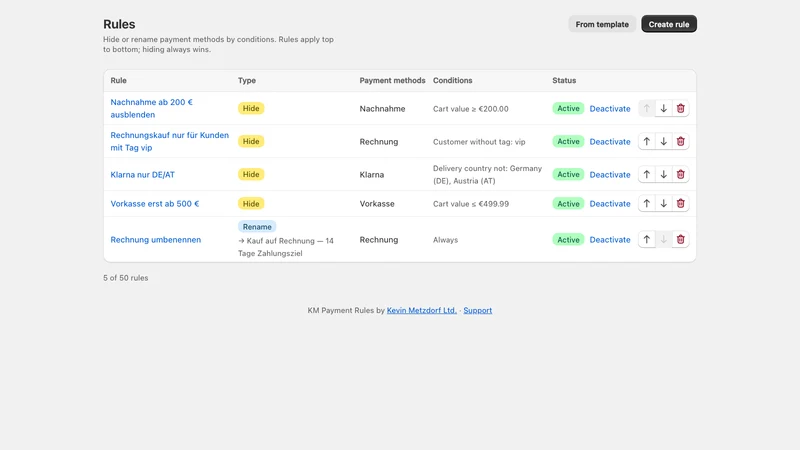Click the Delivery country not: Germany condition

pyautogui.click(x=487, y=174)
